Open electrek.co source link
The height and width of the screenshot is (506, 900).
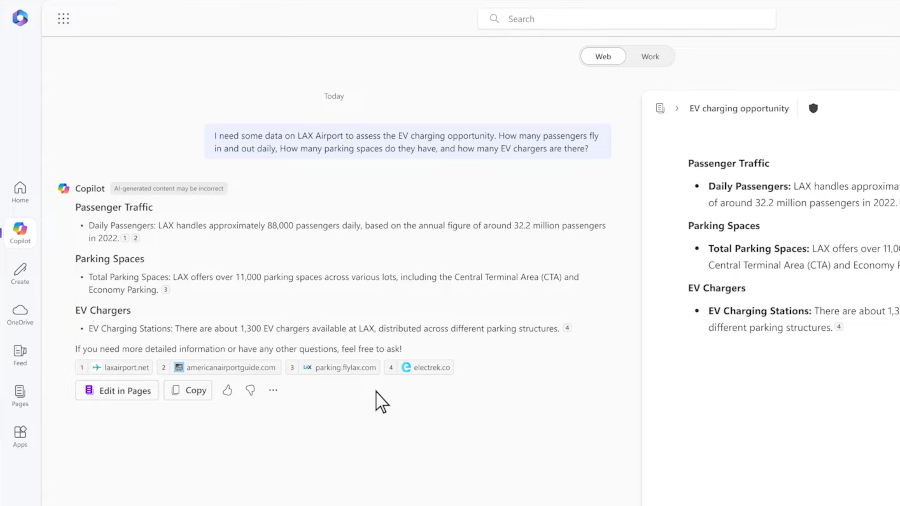tap(419, 367)
